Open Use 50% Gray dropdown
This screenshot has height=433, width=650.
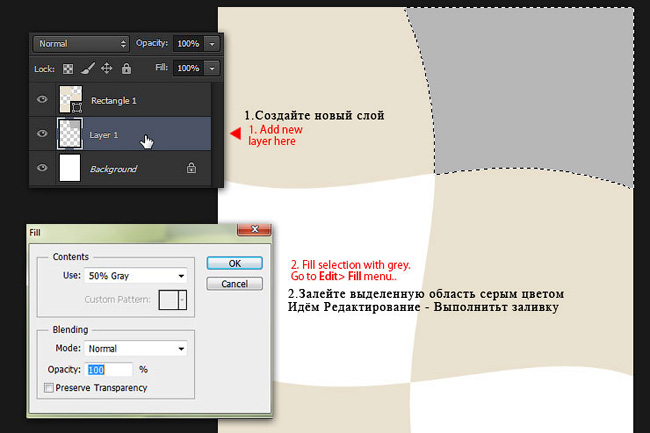136,276
